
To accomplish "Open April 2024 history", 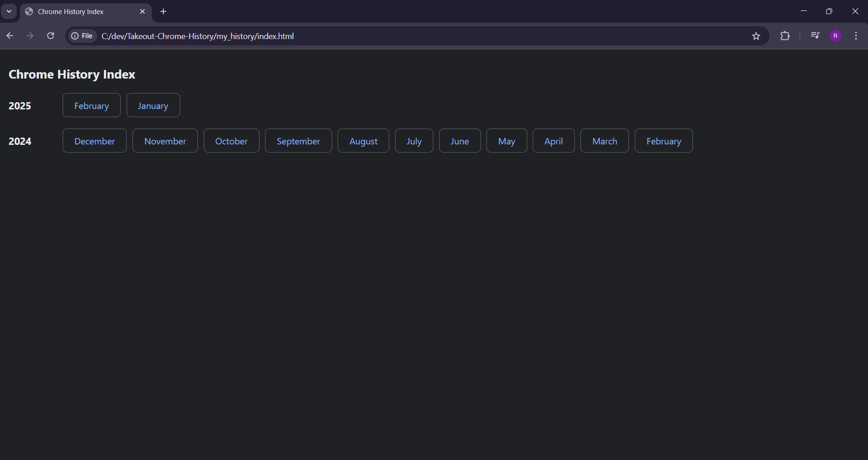I will tap(554, 141).
